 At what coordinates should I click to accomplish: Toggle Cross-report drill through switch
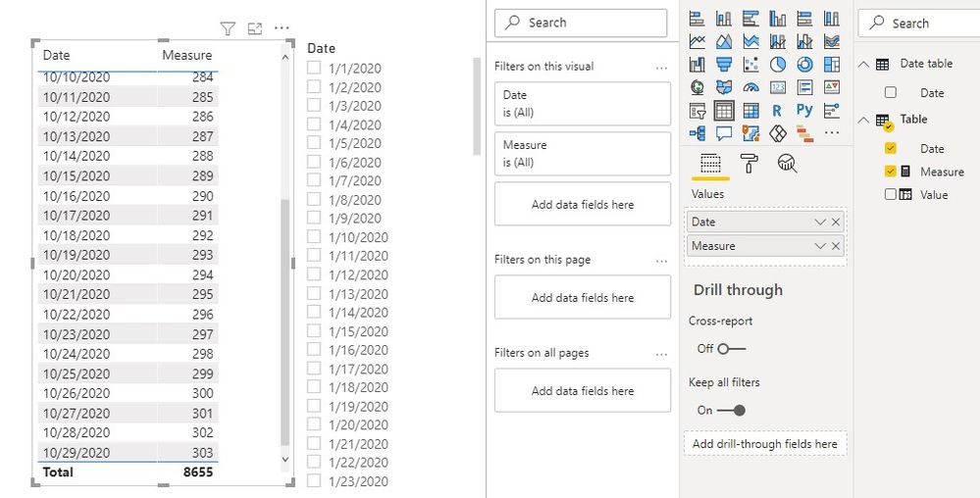(731, 349)
